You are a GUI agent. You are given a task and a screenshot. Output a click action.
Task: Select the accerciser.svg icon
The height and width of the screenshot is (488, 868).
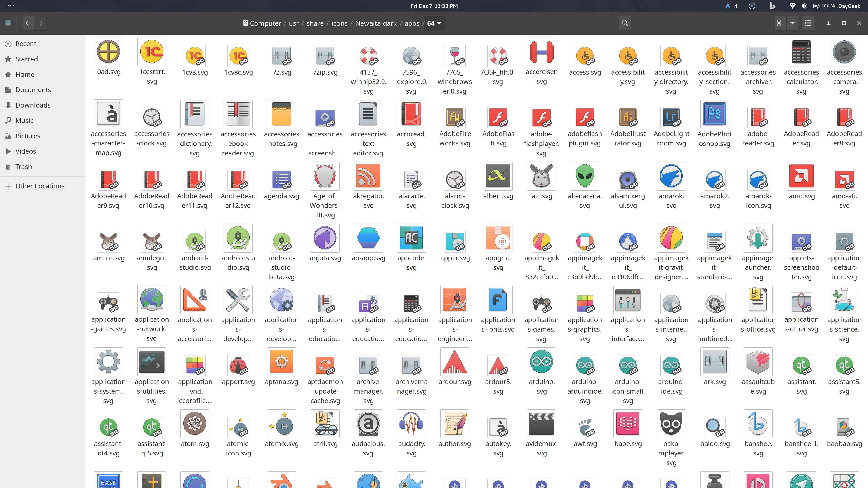pos(542,52)
